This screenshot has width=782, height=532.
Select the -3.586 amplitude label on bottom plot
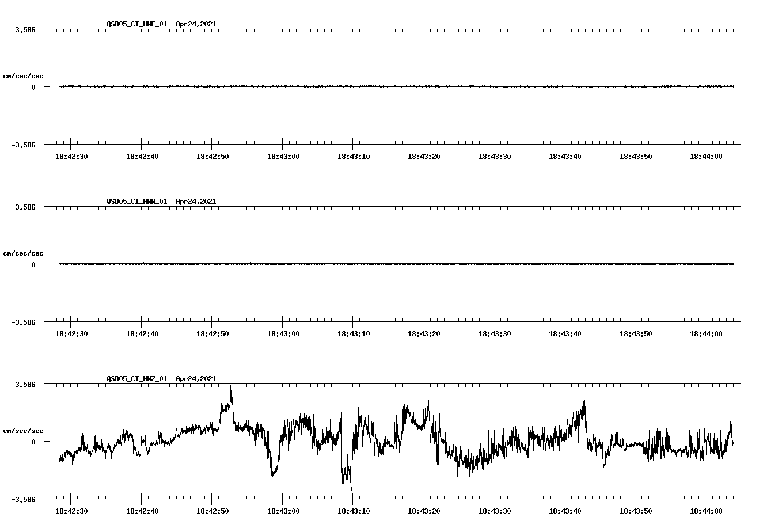tap(22, 500)
